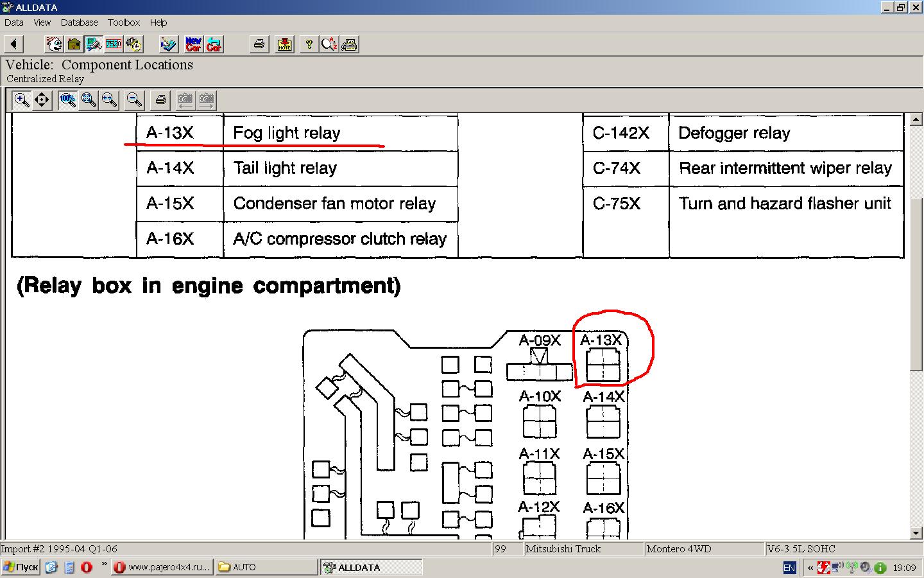Click the back arrow toolbar button
The image size is (924, 578).
[13, 44]
